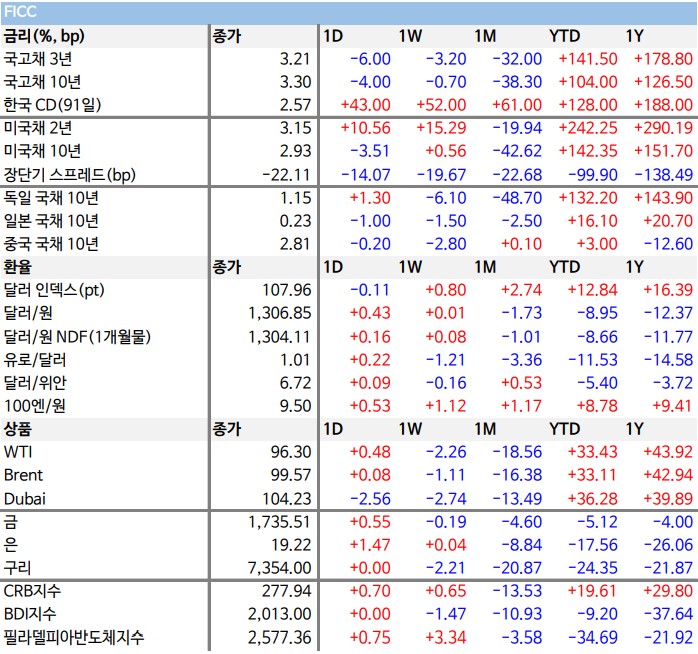Click 달러/원 closing value 1,306.85
The image size is (698, 654).
pos(280,313)
